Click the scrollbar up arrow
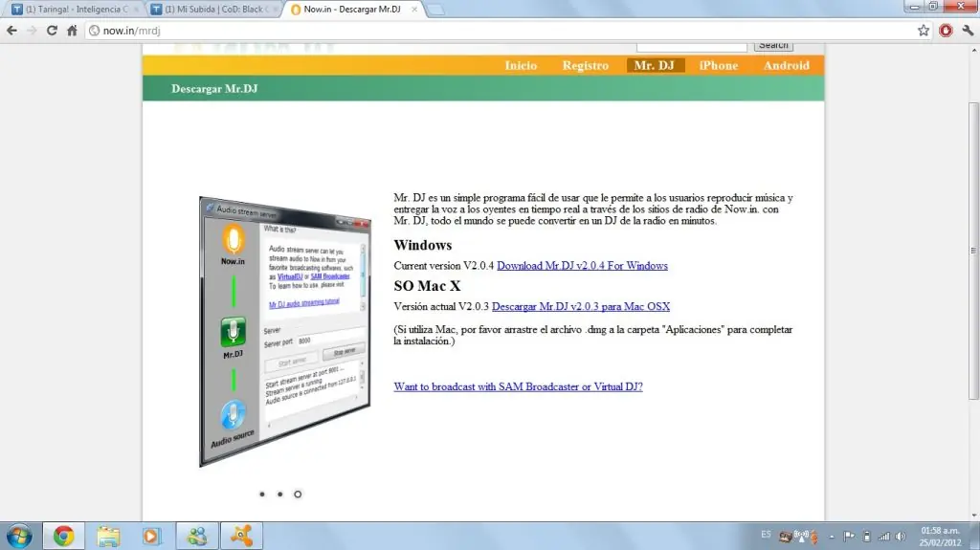The width and height of the screenshot is (980, 550). pos(973,50)
